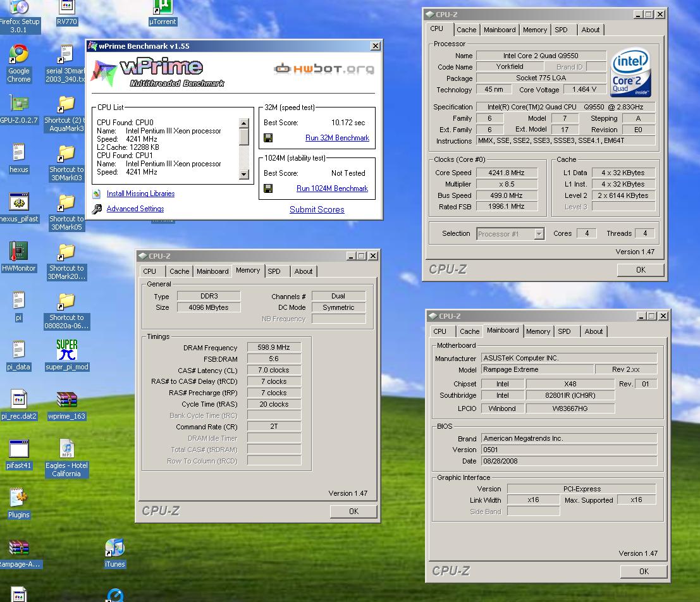Screen dimensions: 700x602
Task: Open the uTorrent desktop icon
Action: click(x=163, y=8)
